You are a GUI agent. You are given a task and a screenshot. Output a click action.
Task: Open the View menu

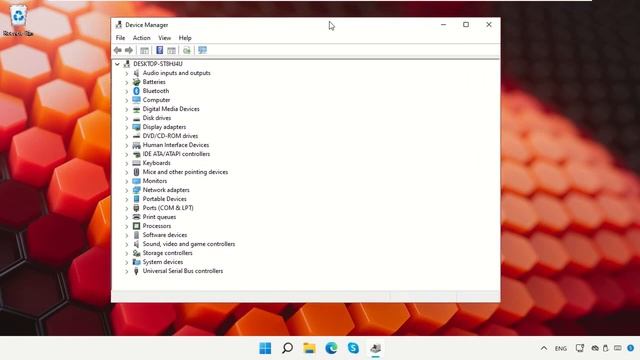(x=164, y=38)
